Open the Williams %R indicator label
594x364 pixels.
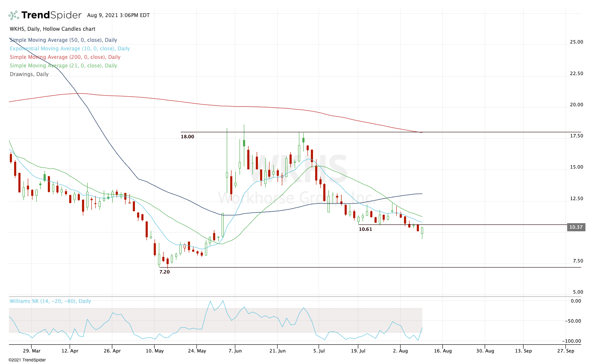tap(50, 301)
